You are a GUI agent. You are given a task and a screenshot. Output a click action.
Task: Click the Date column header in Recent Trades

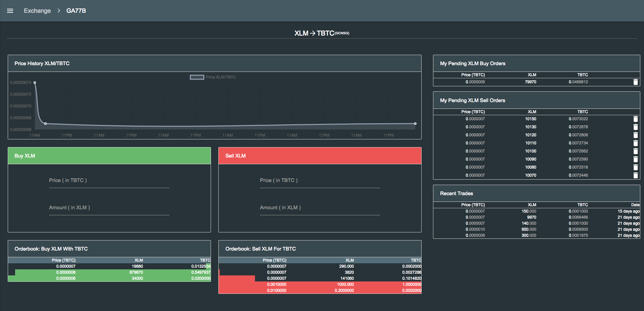(635, 205)
